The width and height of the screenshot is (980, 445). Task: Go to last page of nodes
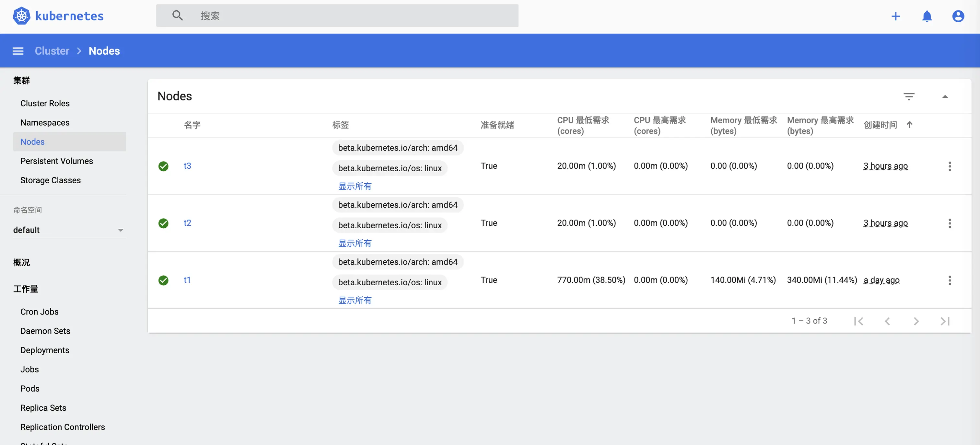coord(945,321)
